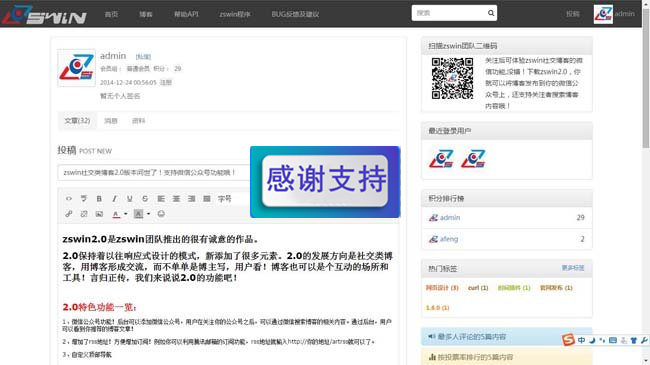This screenshot has width=650, height=365.
Task: Click the moon icon in Sogou bar
Action: (592, 340)
